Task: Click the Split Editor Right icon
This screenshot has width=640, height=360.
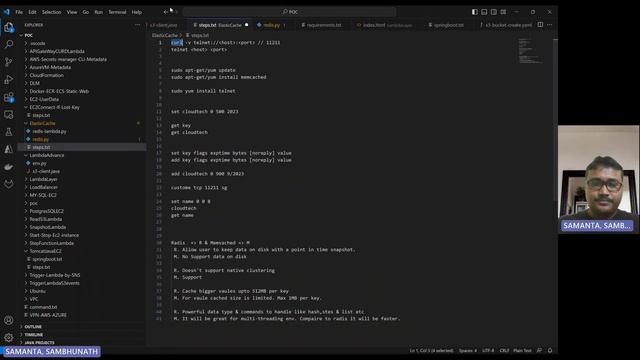Action: pyautogui.click(x=540, y=24)
